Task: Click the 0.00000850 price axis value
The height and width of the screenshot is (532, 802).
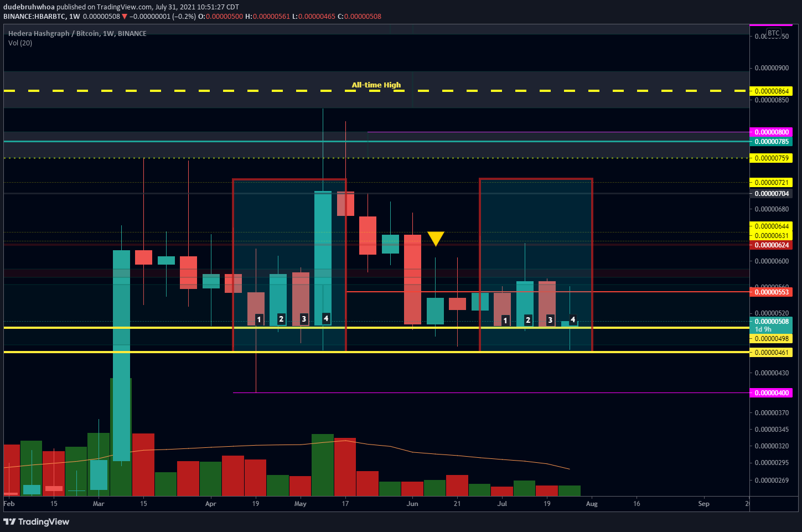Action: pos(772,101)
